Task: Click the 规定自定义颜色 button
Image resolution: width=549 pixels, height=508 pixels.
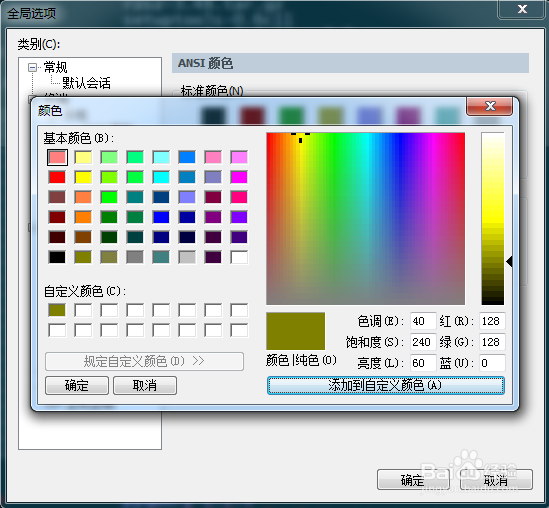Action: pos(144,361)
